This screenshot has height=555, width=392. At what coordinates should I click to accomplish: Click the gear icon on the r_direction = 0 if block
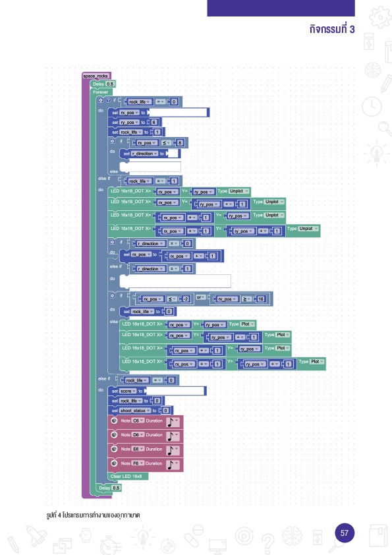tap(112, 242)
